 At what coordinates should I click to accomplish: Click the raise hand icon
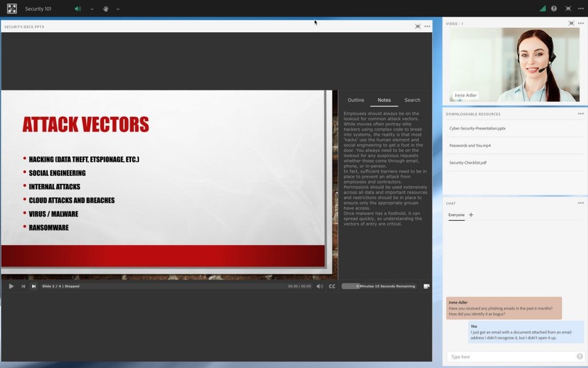point(106,9)
